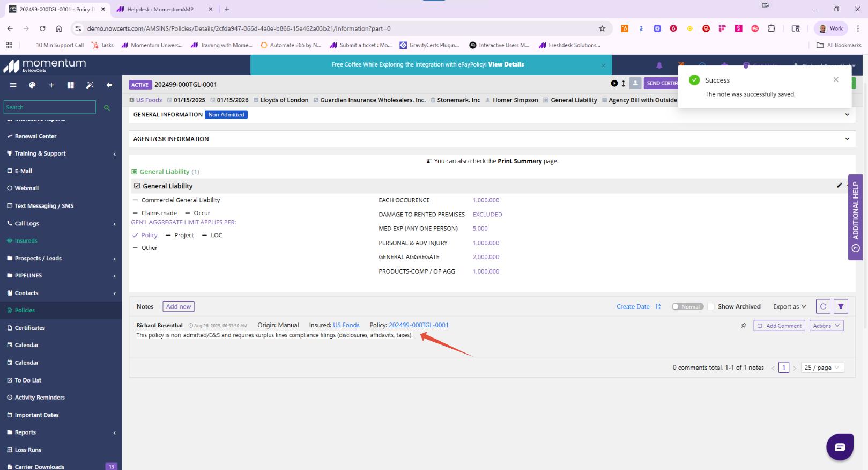Open the browser extensions puzzle icon
The height and width of the screenshot is (470, 868).
point(771,28)
